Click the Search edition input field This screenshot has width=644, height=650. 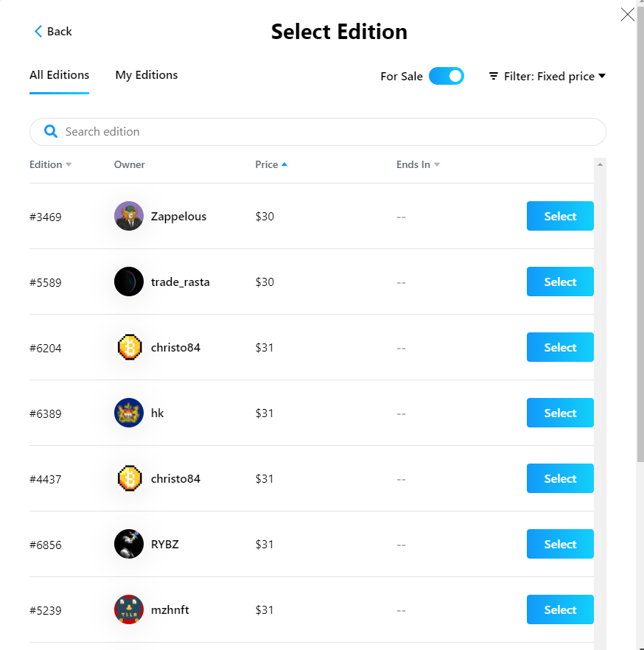click(318, 132)
